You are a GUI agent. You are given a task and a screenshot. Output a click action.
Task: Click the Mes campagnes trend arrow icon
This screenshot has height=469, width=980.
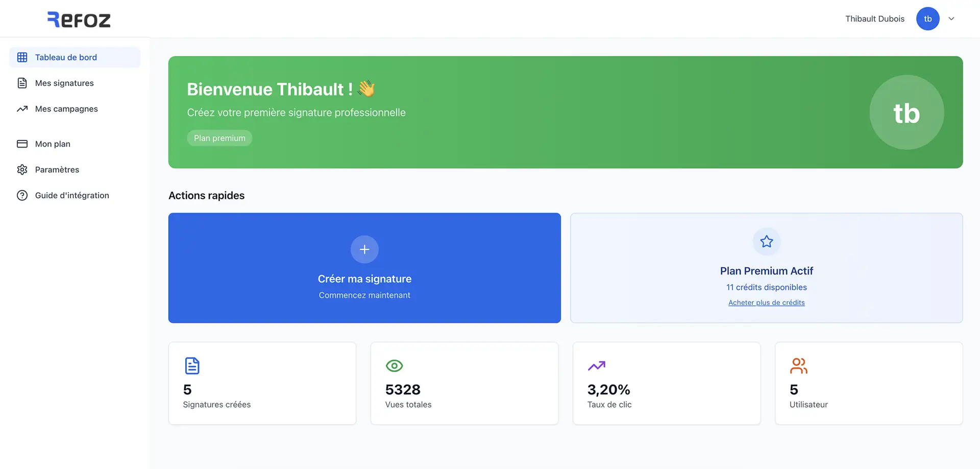[22, 109]
